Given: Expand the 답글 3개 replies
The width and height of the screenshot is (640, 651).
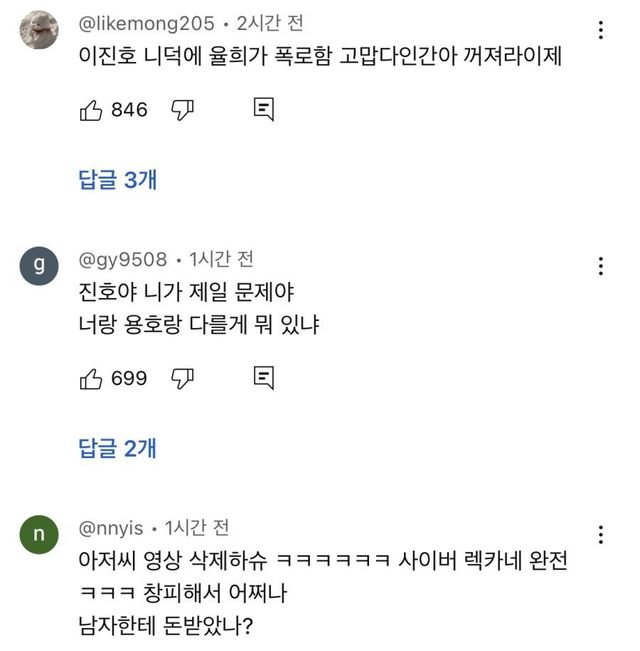Looking at the screenshot, I should pos(118,180).
